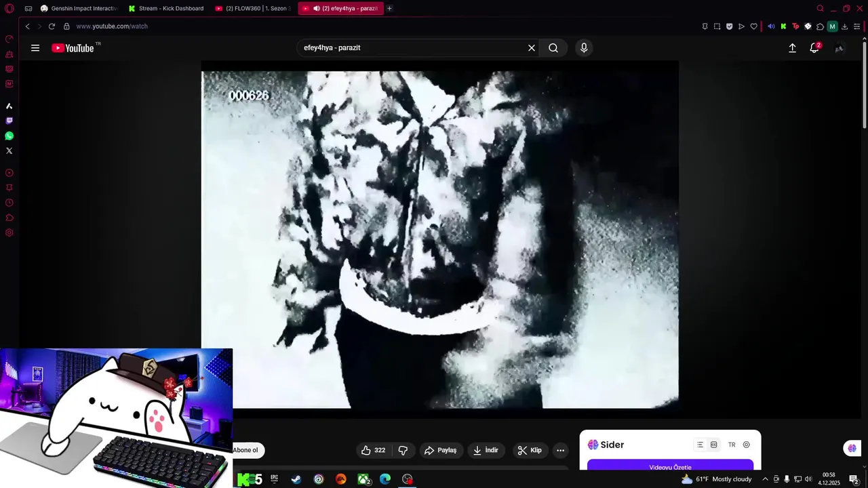The width and height of the screenshot is (868, 488).
Task: Switch to Genshin Impact Interactive tab
Action: [x=79, y=9]
